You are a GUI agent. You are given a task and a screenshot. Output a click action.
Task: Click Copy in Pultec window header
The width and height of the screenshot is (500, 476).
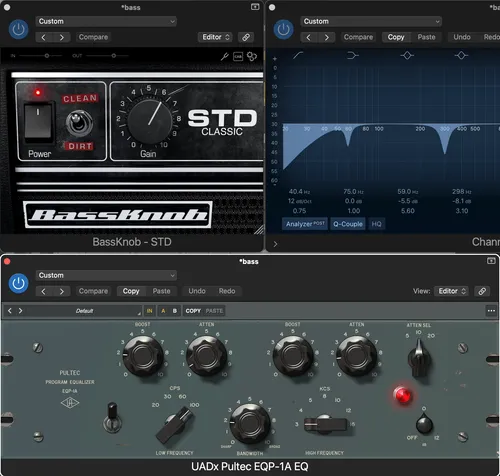point(131,291)
